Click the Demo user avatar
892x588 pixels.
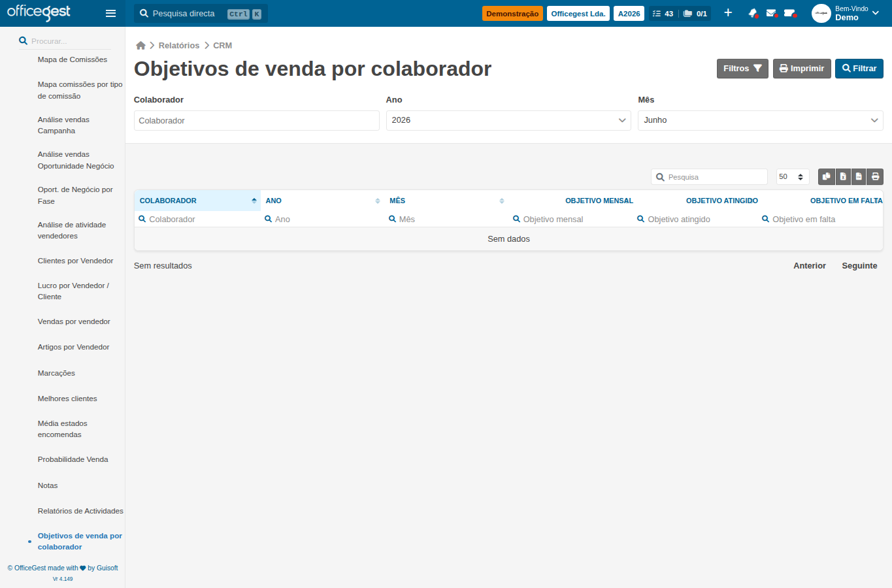click(x=821, y=13)
